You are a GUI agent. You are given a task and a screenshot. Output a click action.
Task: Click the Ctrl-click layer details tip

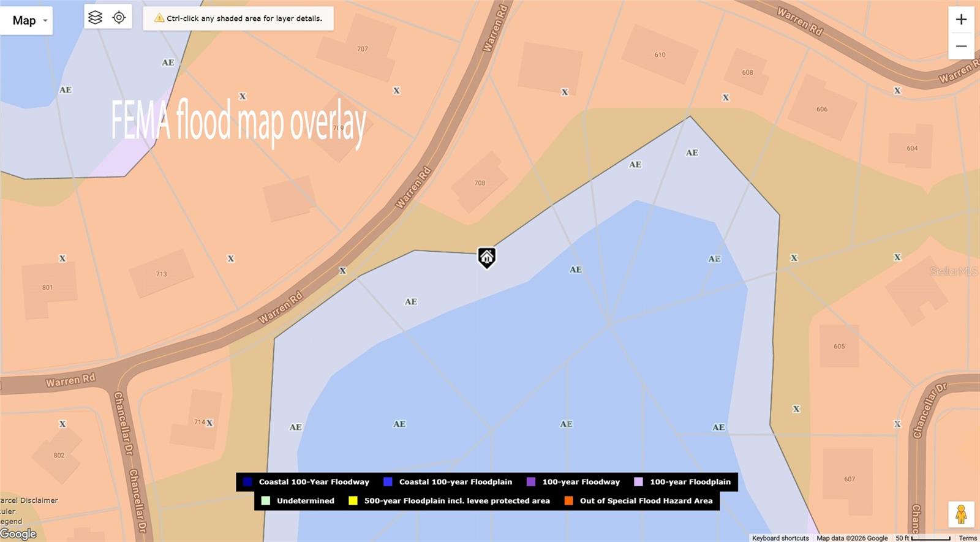(238, 18)
